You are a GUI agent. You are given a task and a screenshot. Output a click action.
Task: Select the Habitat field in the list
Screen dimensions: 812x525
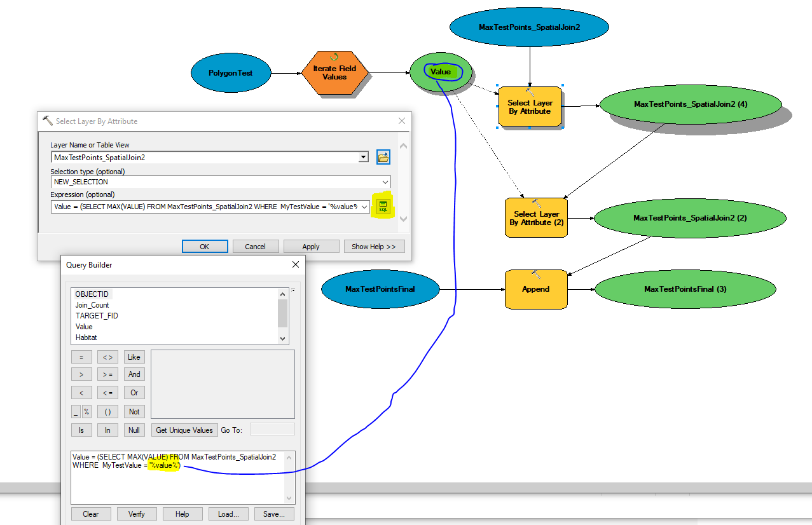tap(86, 337)
